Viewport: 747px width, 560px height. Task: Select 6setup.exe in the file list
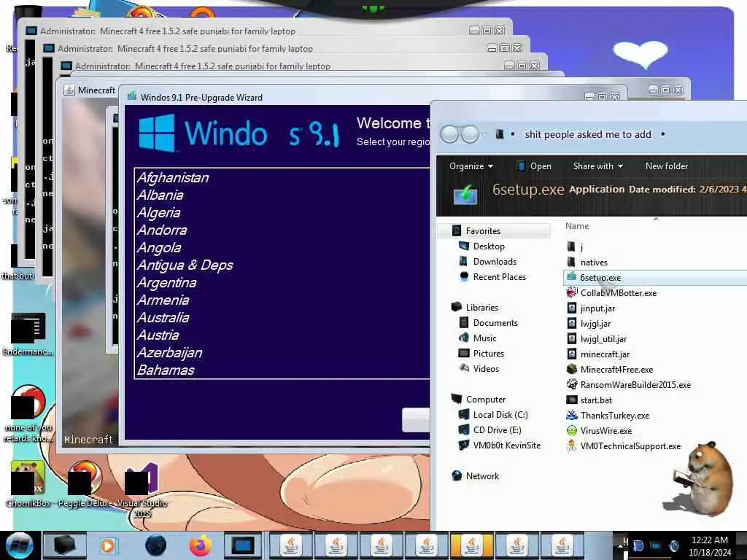click(x=600, y=278)
